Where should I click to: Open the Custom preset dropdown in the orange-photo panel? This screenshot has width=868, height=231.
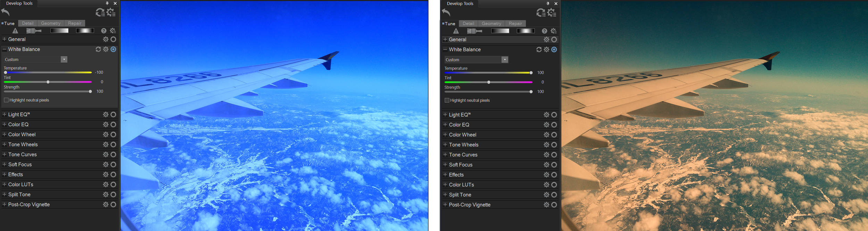tap(476, 60)
